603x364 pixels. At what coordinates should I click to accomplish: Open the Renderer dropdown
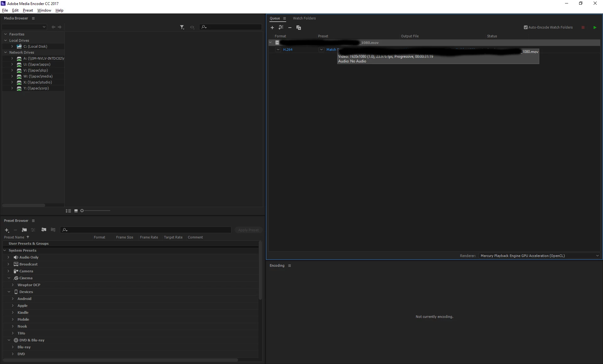pyautogui.click(x=539, y=256)
